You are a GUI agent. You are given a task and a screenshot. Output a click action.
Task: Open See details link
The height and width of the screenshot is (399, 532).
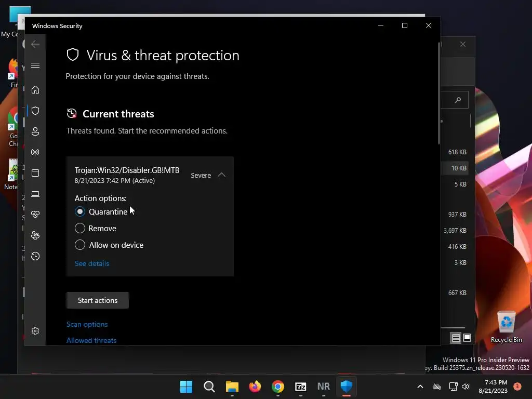92,263
